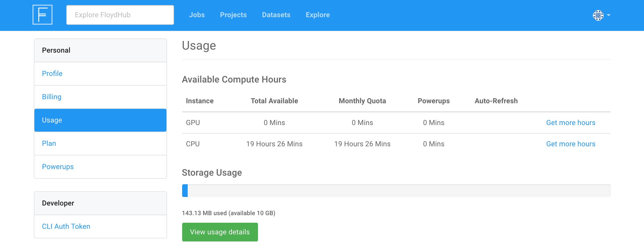Click the Monthly Quota column header
Screen dimensions: 644x245
(x=362, y=101)
